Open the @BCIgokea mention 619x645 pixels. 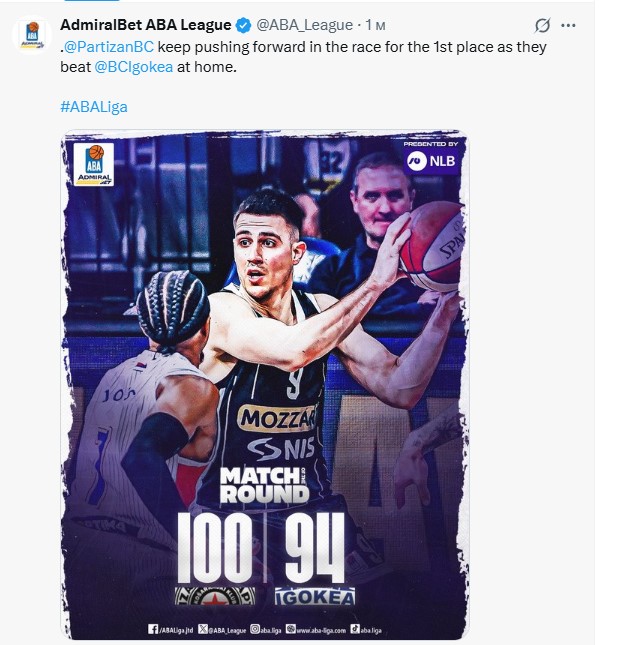(x=134, y=67)
